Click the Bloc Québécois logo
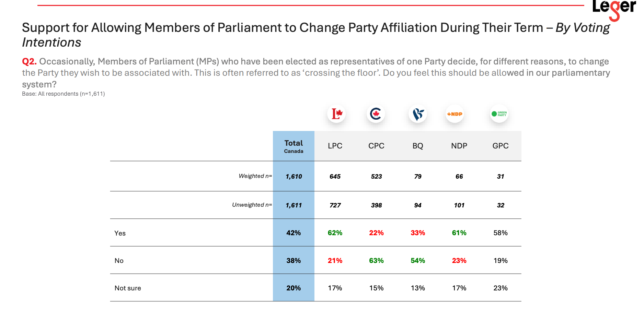 (418, 114)
